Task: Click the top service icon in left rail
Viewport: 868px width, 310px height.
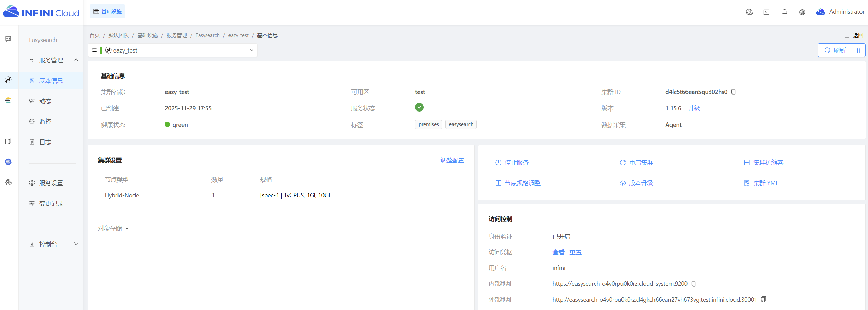Action: coord(8,39)
